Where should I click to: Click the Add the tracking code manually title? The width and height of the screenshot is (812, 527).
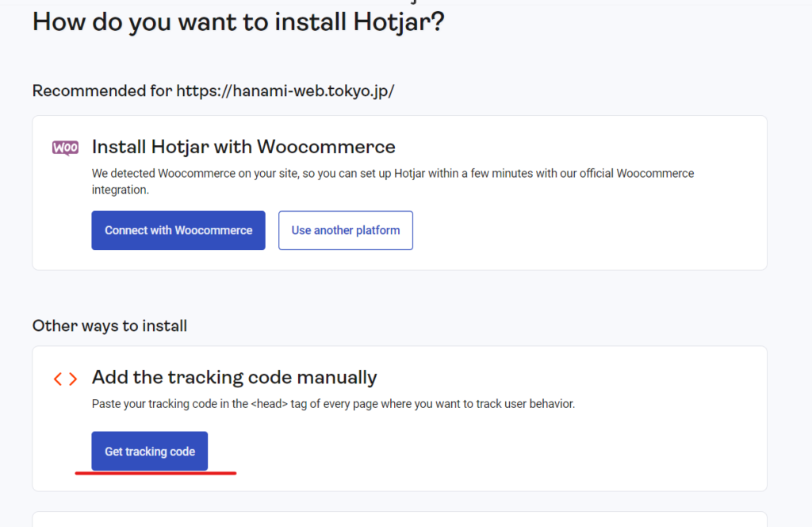pyautogui.click(x=234, y=377)
